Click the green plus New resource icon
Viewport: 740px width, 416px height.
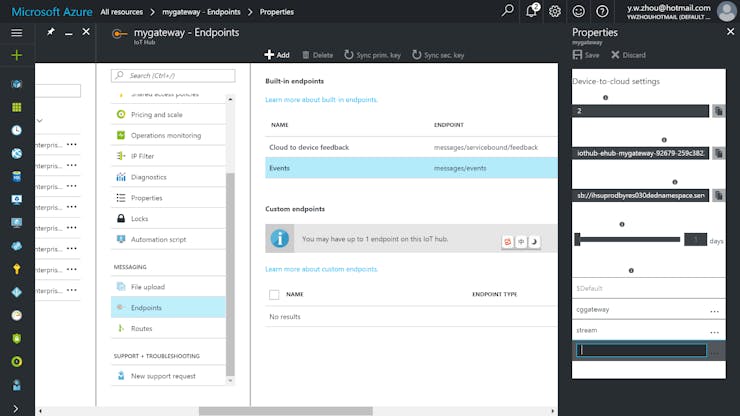16,55
